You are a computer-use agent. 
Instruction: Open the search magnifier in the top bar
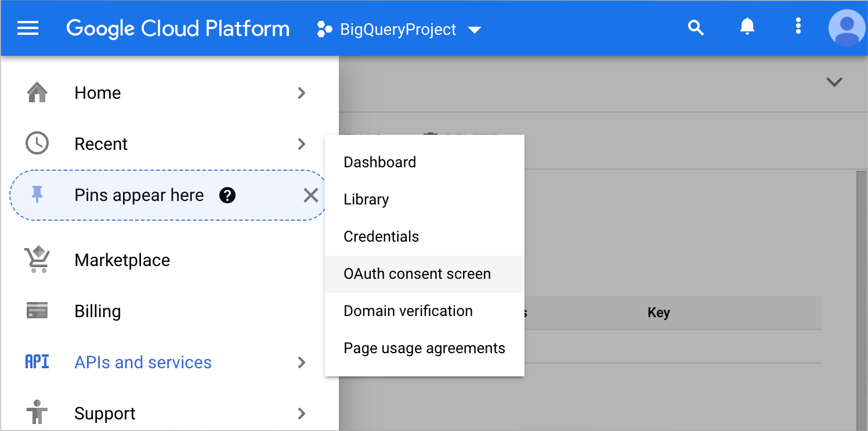(696, 27)
